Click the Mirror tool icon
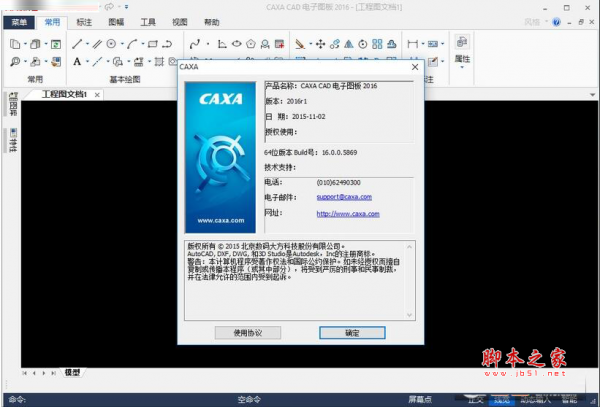This screenshot has width=600, height=407. pyautogui.click(x=349, y=44)
